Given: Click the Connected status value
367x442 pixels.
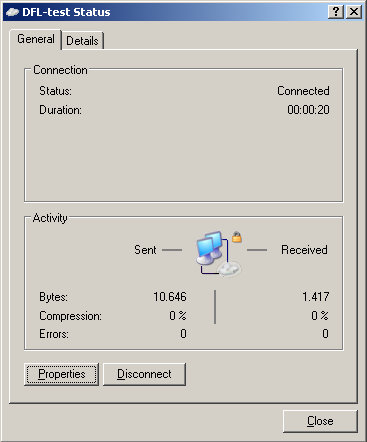Looking at the screenshot, I should coord(303,91).
